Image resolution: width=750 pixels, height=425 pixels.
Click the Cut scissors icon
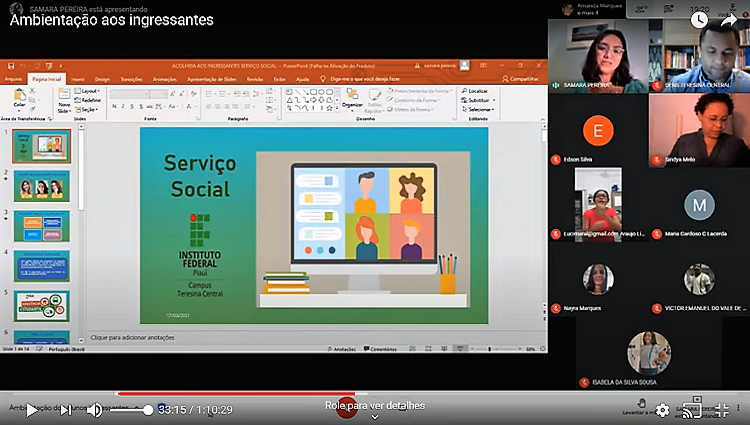33,90
